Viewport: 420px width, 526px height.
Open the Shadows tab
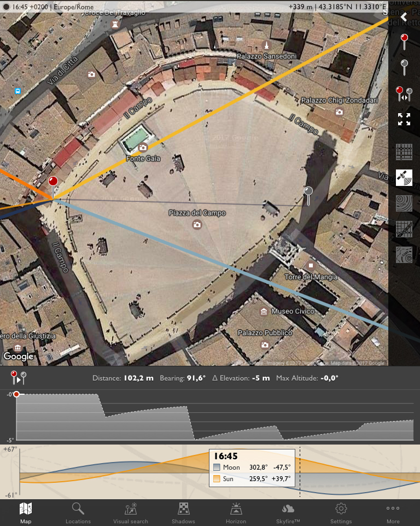[x=183, y=513]
